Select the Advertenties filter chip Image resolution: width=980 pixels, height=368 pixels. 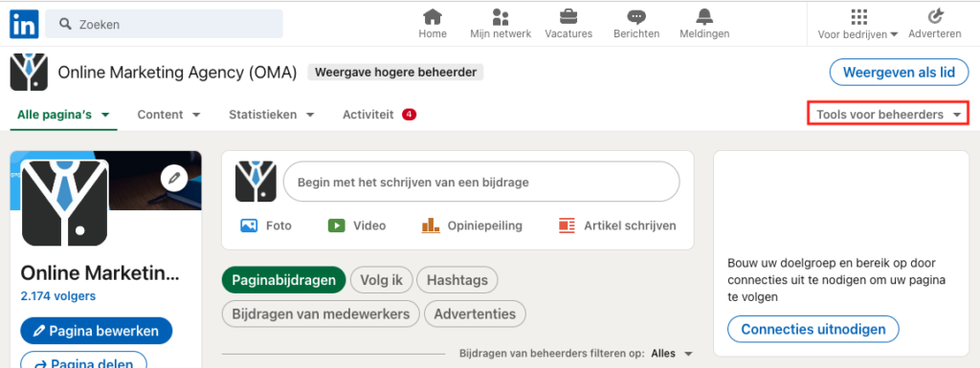point(475,314)
